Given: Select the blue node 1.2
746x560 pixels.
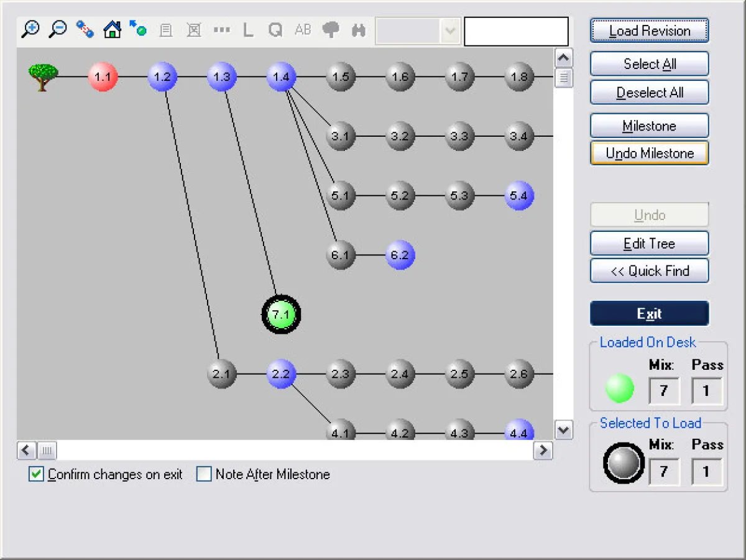Looking at the screenshot, I should 162,77.
